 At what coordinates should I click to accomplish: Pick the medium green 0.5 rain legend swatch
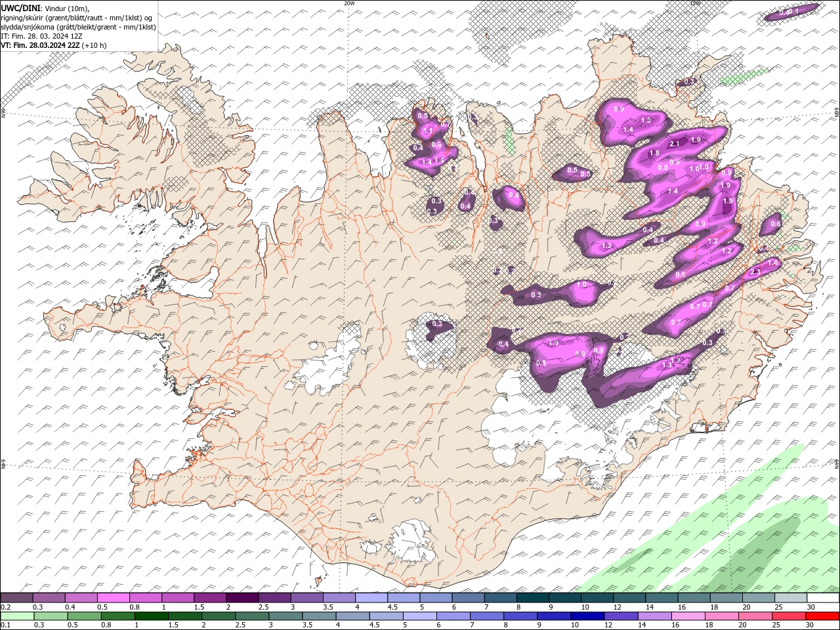[x=84, y=616]
